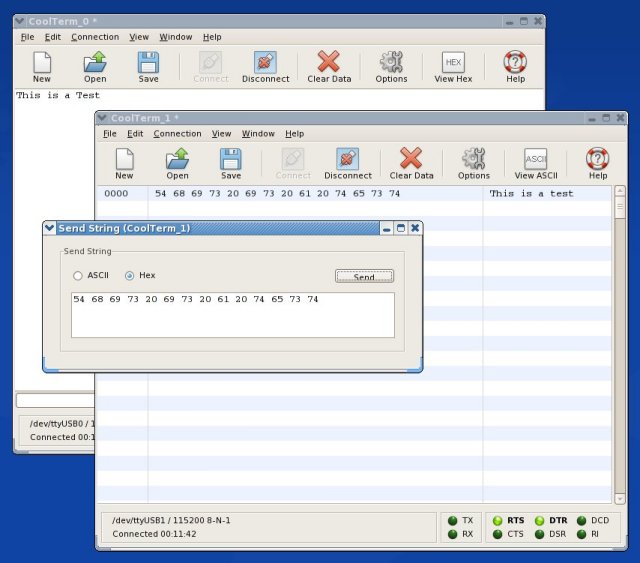Screen dimensions: 640x563
Task: Click 'This is a Test' in CoolTerm_0
Action: (x=58, y=96)
